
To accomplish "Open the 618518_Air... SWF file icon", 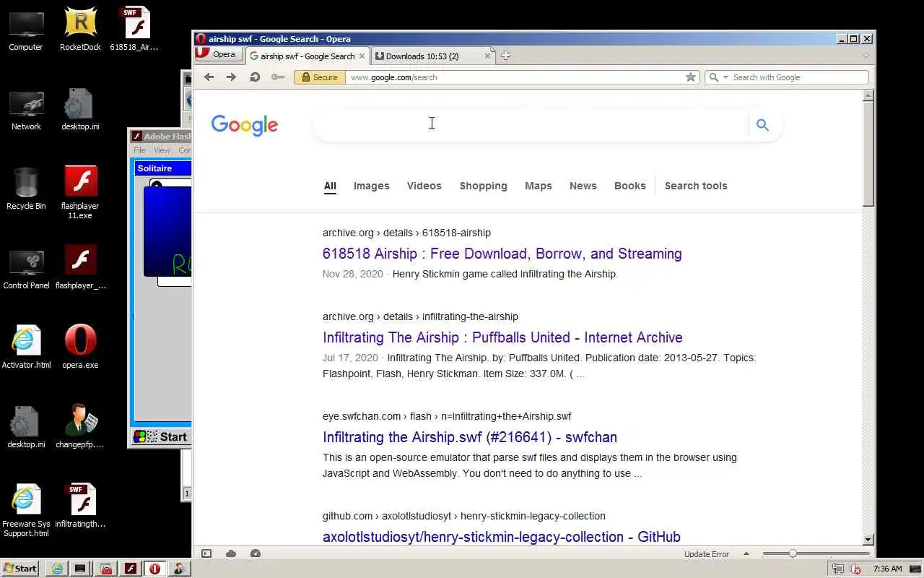I will (134, 30).
